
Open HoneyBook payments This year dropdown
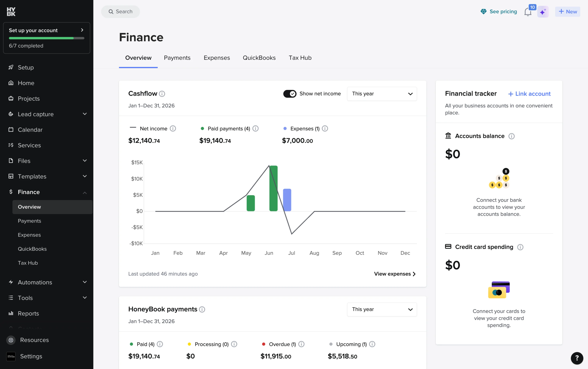tap(382, 309)
